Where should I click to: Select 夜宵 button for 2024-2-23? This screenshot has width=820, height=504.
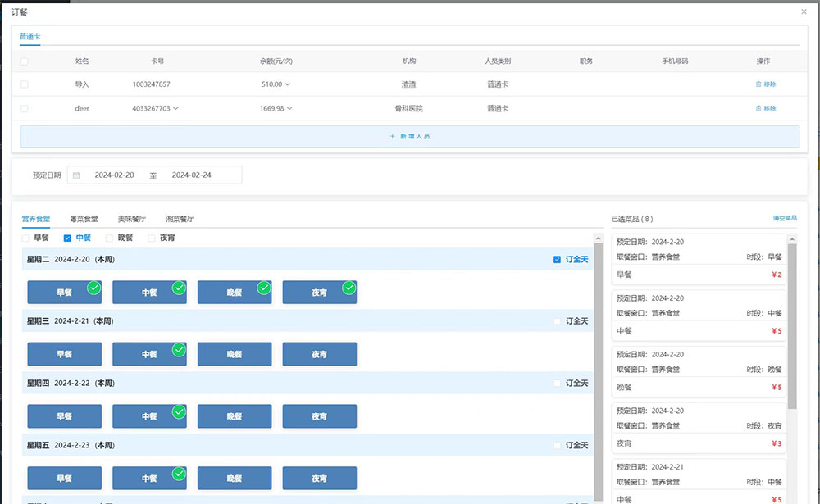tap(320, 479)
